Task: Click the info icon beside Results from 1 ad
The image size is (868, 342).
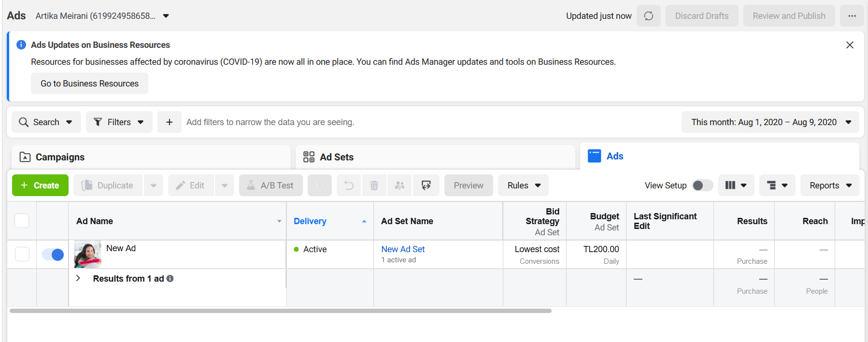Action: tap(170, 279)
